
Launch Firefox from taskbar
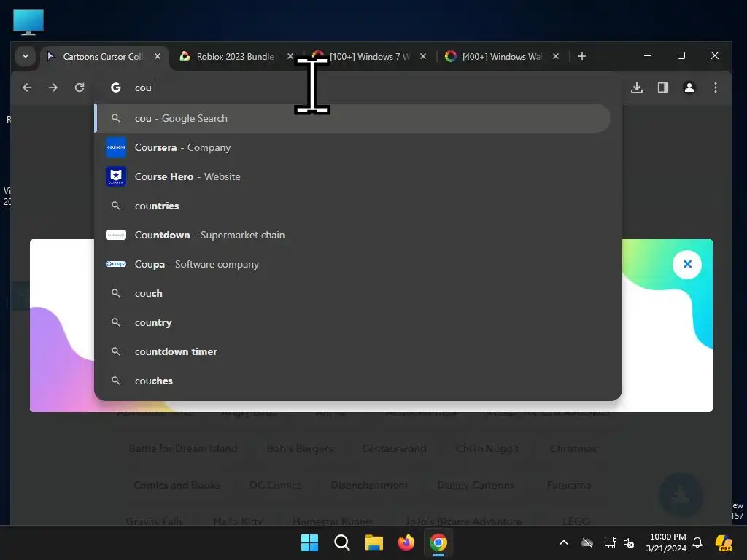(x=406, y=542)
